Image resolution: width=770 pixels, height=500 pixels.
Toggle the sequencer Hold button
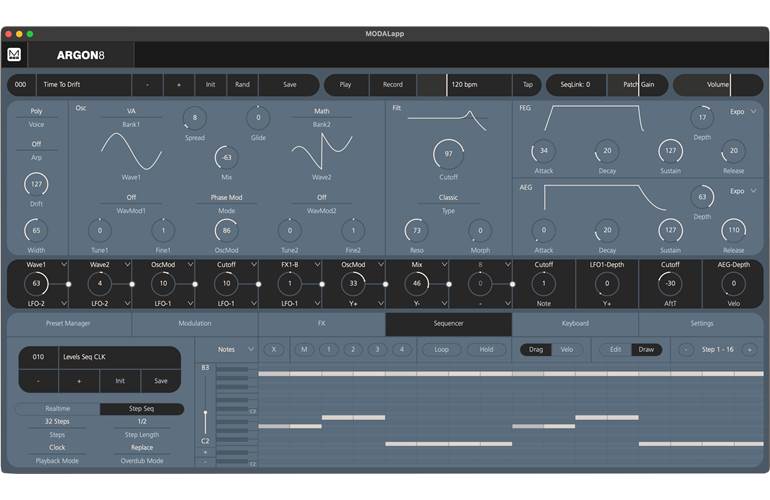tap(486, 349)
